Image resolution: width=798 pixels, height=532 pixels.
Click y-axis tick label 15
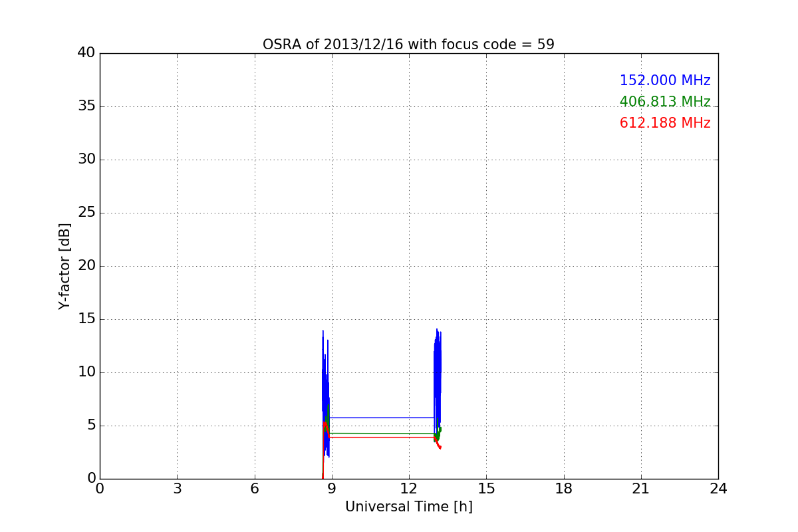point(86,319)
